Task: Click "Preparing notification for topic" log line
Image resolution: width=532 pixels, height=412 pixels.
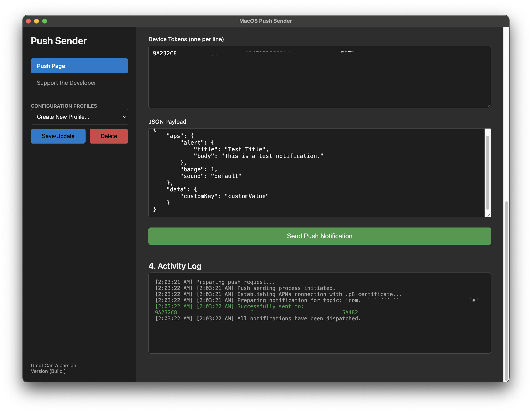Action: click(317, 300)
